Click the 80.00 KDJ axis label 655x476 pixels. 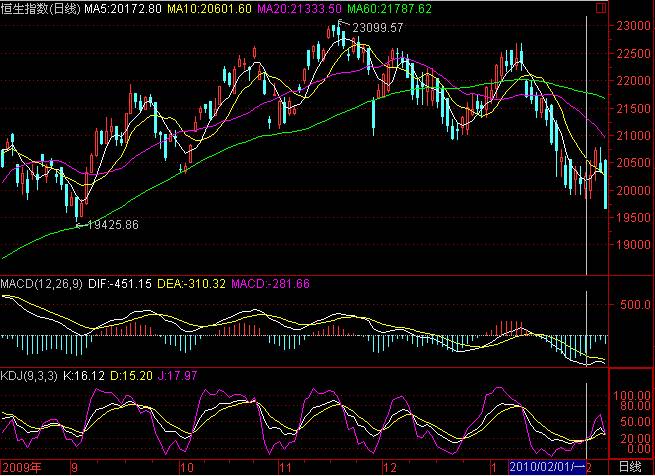[x=635, y=405]
